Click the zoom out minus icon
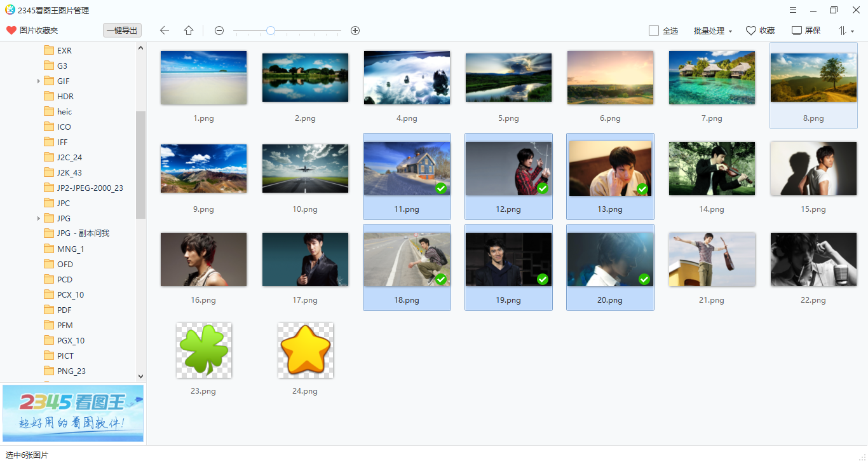The image size is (868, 463). (219, 31)
